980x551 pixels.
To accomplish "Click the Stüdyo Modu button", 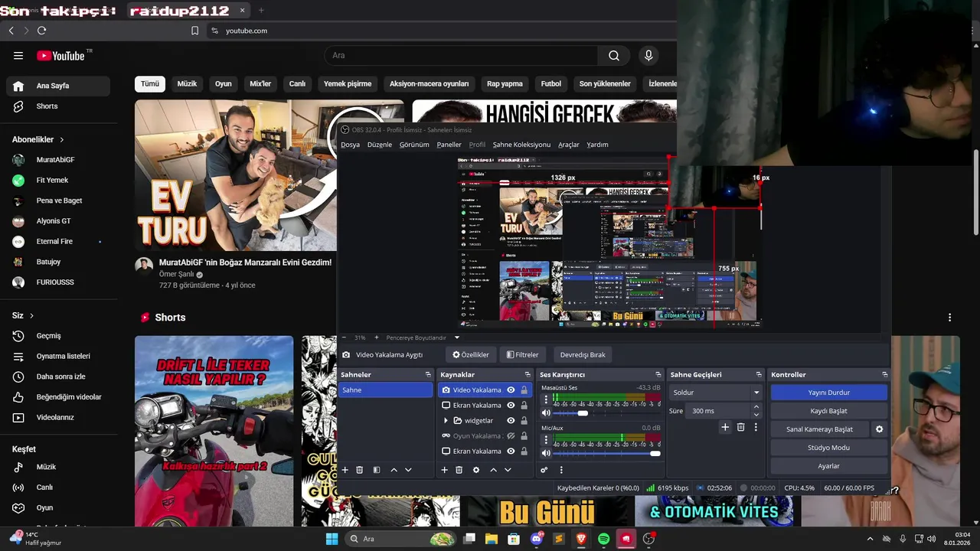I will pyautogui.click(x=829, y=448).
